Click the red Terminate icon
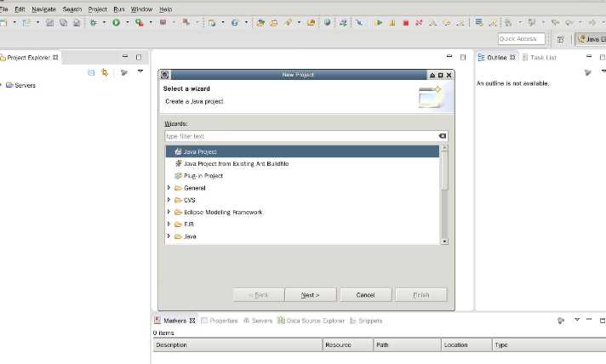Screen dimensions: 606x364 coord(405,23)
